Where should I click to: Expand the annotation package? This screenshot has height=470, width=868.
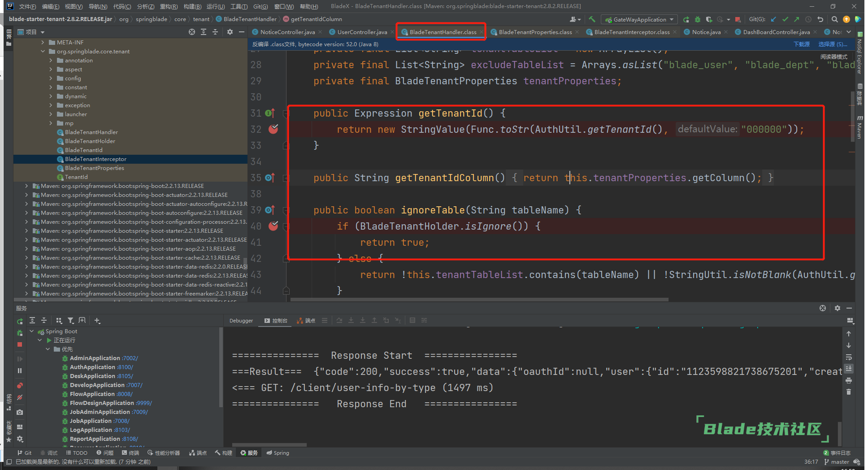pos(51,60)
